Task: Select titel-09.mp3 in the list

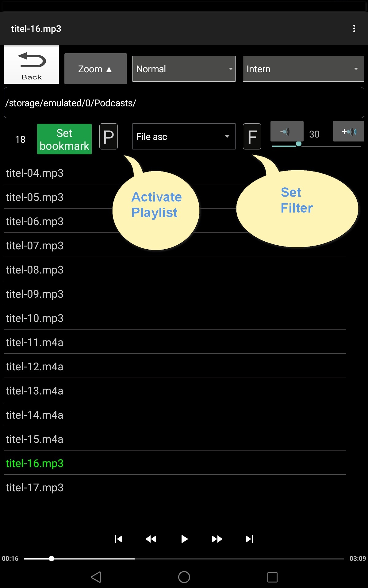Action: [x=175, y=294]
